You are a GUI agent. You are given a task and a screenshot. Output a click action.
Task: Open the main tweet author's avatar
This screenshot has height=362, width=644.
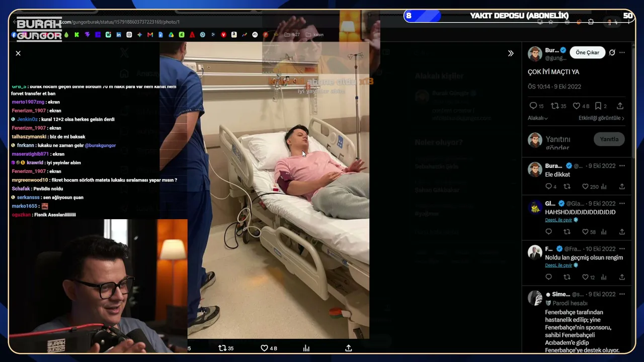pyautogui.click(x=535, y=54)
